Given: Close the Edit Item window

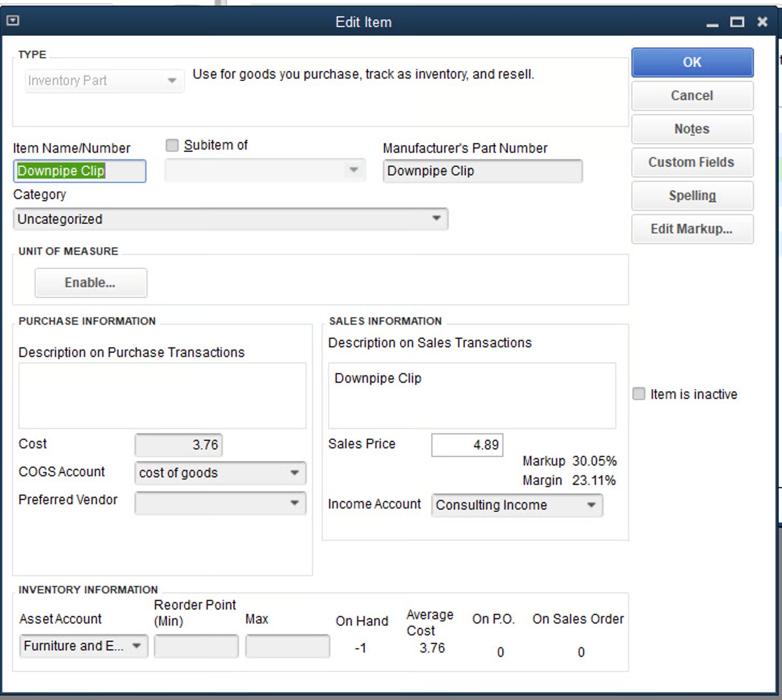Looking at the screenshot, I should coord(762,22).
